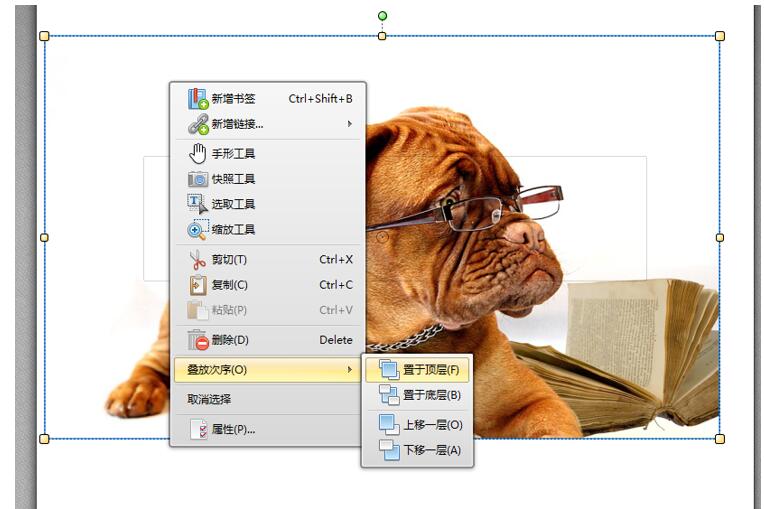The width and height of the screenshot is (764, 509).
Task: Choose 下移一层(A) move down one layer
Action: point(417,450)
